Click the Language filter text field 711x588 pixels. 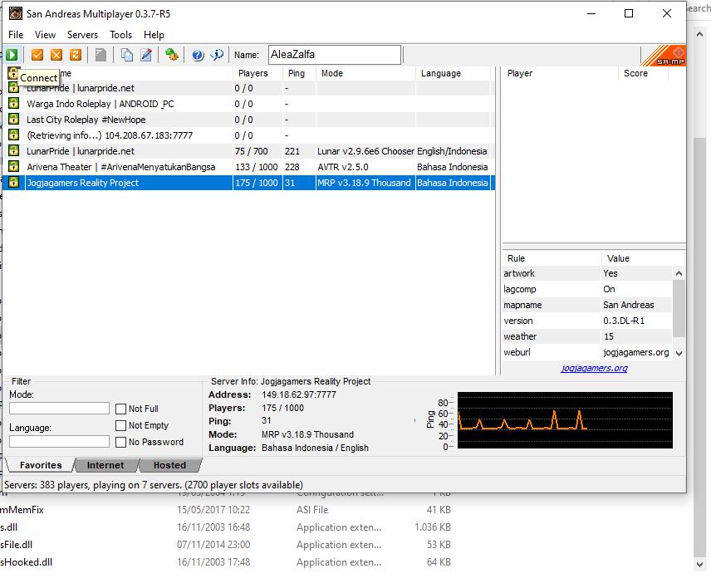60,442
